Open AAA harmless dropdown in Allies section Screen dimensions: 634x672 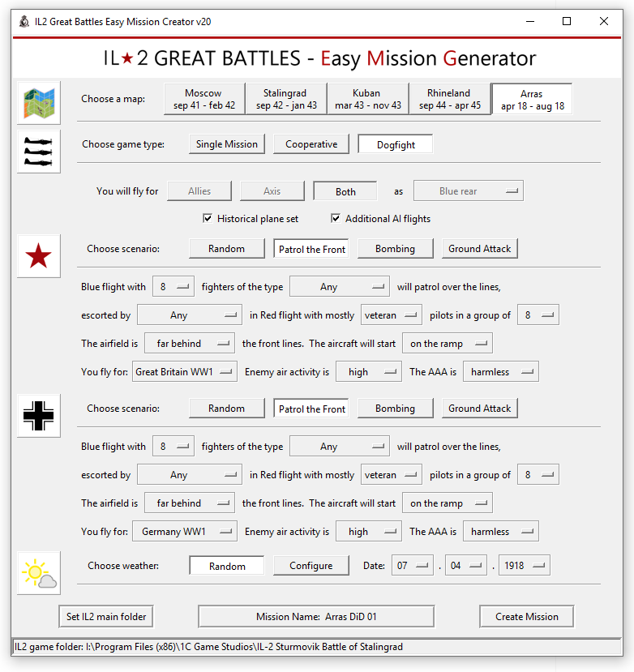click(501, 371)
